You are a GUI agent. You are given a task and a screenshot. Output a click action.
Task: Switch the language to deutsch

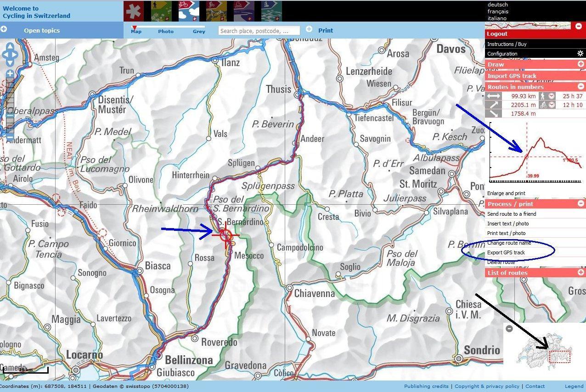click(x=498, y=5)
